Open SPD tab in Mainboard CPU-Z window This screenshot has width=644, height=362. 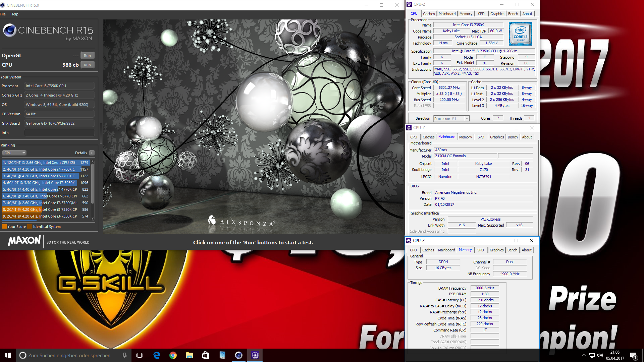(481, 137)
